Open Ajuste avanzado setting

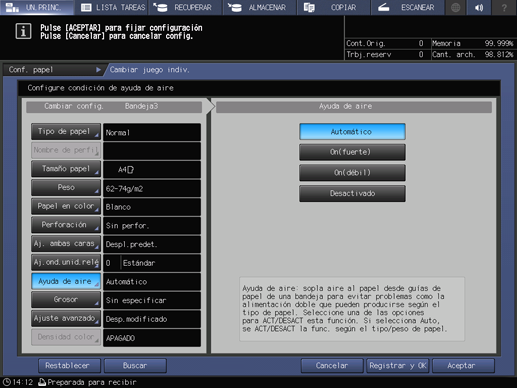tap(66, 318)
